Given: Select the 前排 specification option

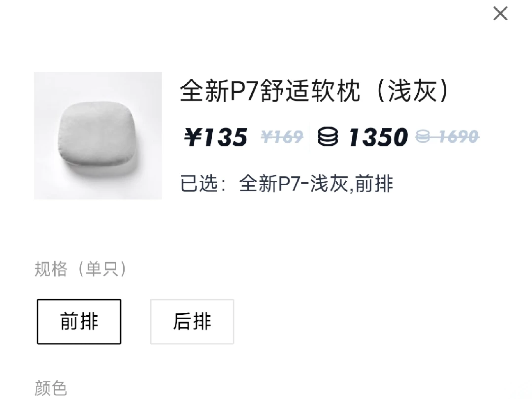Looking at the screenshot, I should click(79, 321).
